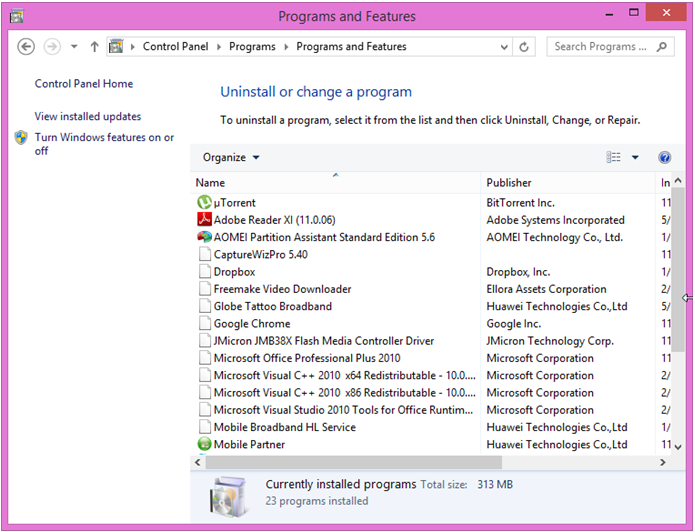Viewport: 695px width, 532px height.
Task: Select Visual Studio 2010 Tools for Office Runtime
Action: [343, 410]
